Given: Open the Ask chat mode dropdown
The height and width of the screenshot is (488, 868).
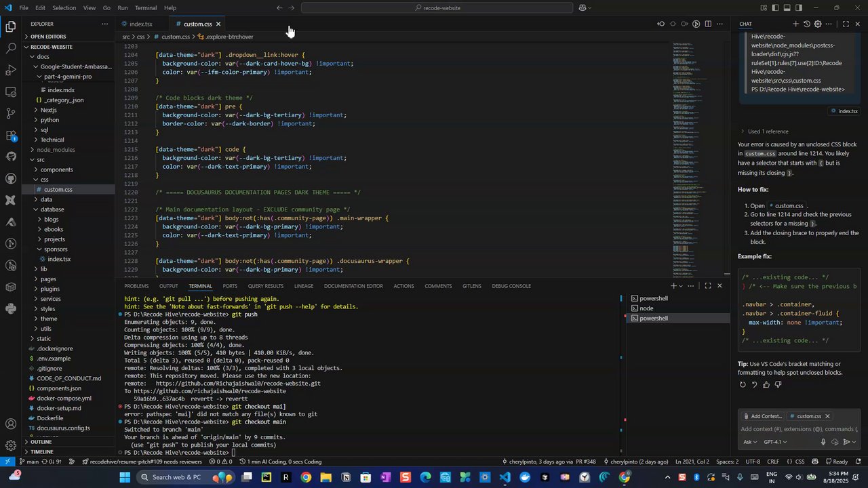Looking at the screenshot, I should [x=750, y=442].
